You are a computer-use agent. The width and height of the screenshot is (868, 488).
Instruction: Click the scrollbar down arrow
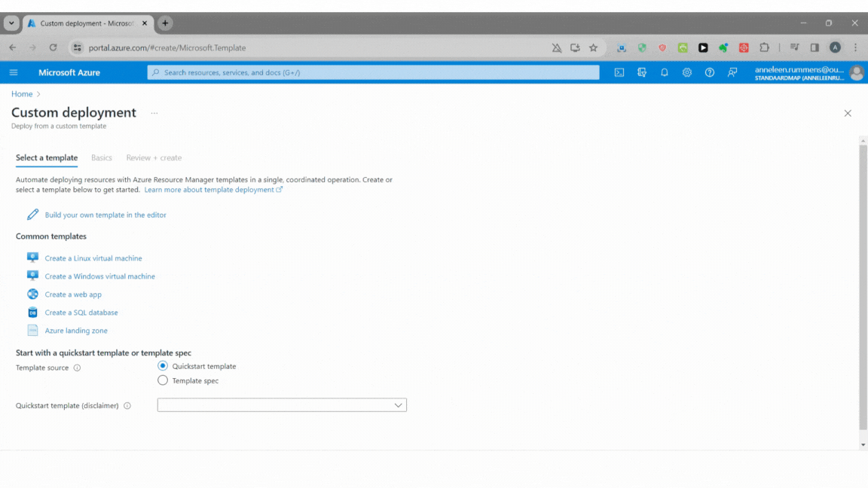coord(863,445)
